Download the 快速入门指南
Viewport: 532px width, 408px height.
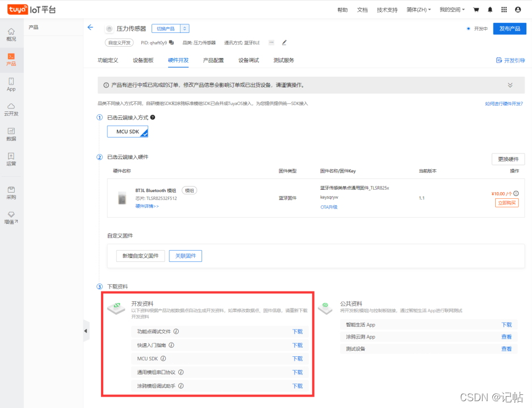click(298, 345)
